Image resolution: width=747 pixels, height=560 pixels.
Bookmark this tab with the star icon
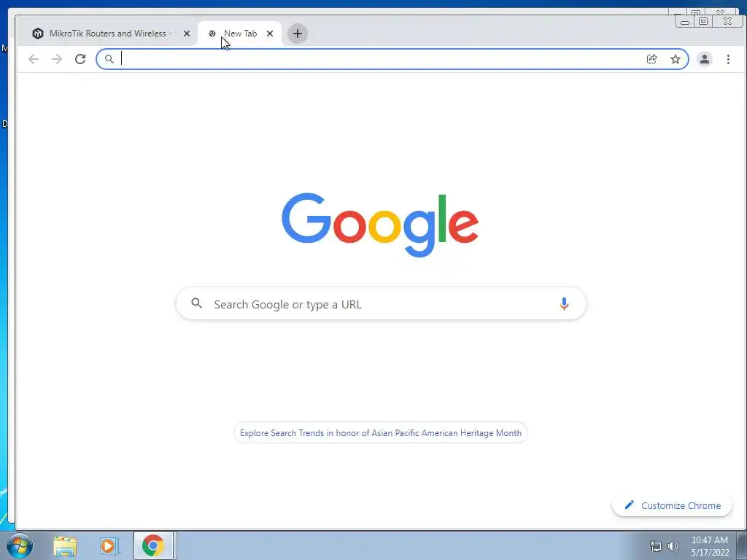pyautogui.click(x=675, y=59)
